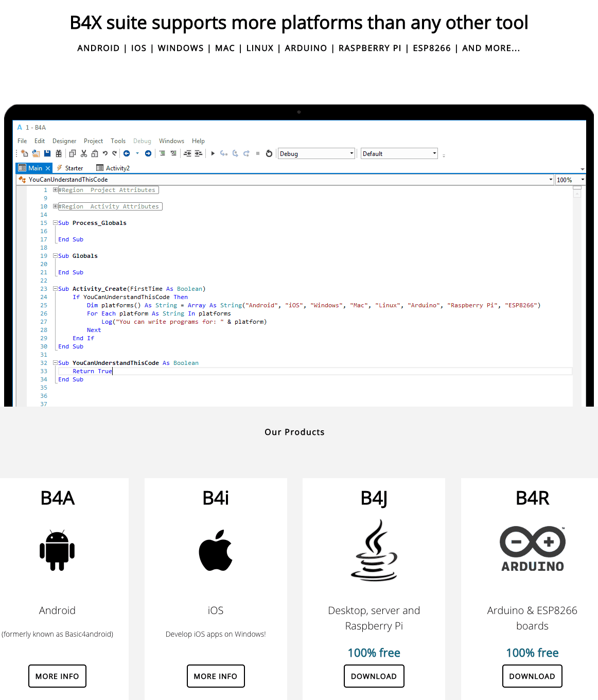Image resolution: width=598 pixels, height=700 pixels.
Task: Click the New project toolbar icon
Action: tap(24, 153)
